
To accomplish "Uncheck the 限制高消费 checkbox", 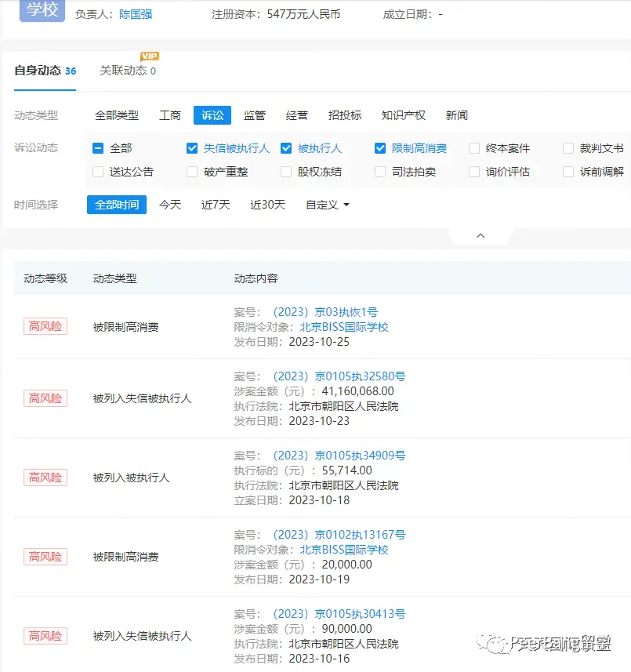I will click(x=380, y=148).
